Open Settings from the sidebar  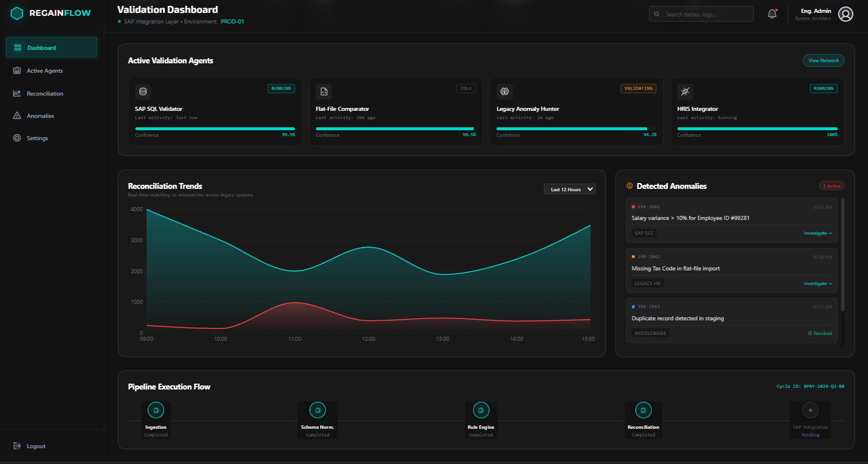pos(38,138)
